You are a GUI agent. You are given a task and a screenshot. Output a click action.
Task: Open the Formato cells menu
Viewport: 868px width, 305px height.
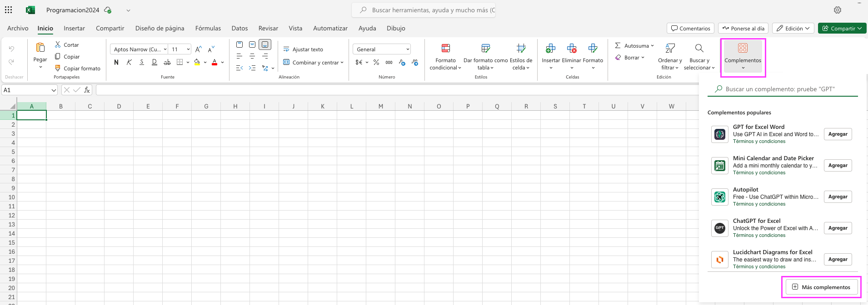coord(593,56)
